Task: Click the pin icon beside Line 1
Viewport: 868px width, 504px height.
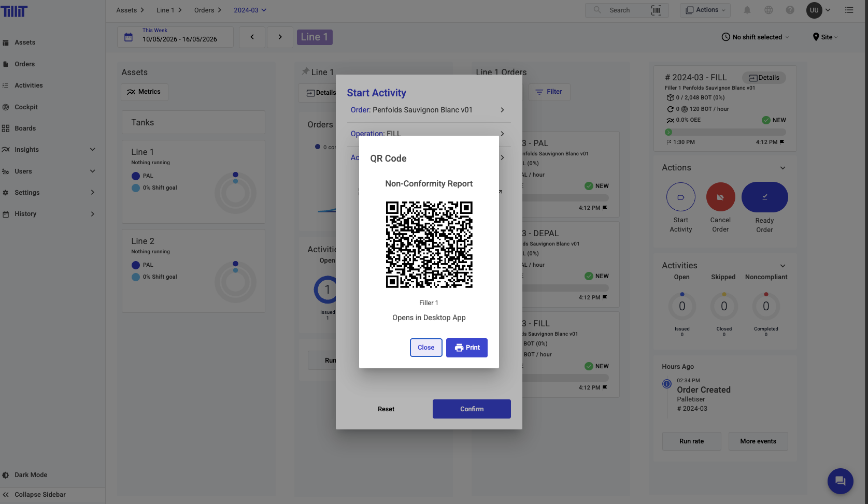Action: pos(306,71)
